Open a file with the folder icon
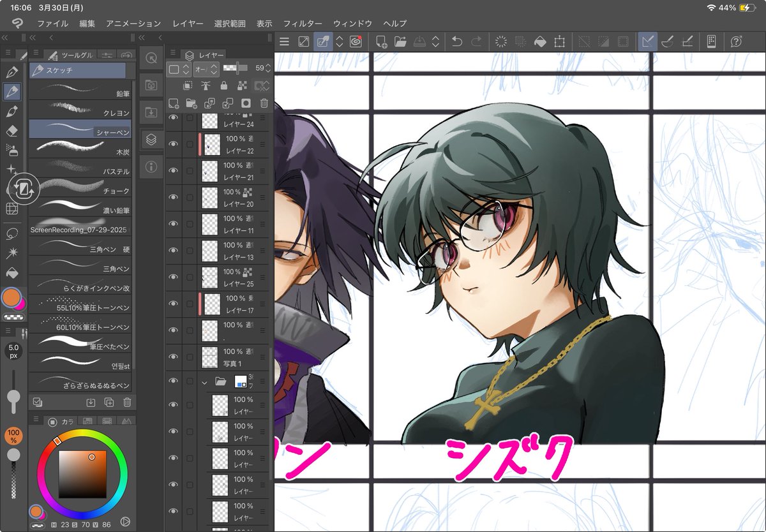The height and width of the screenshot is (532, 766). click(x=400, y=41)
